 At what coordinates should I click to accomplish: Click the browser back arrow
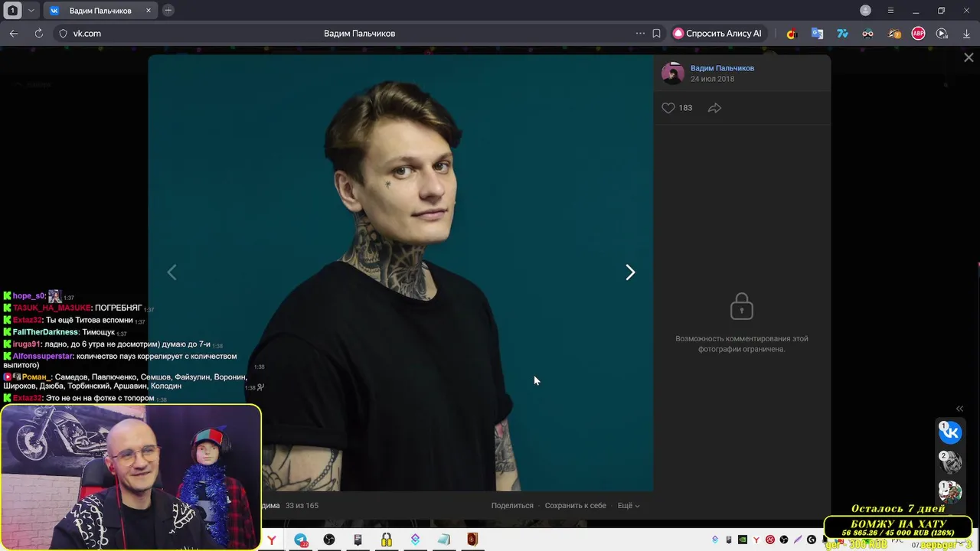pyautogui.click(x=14, y=34)
